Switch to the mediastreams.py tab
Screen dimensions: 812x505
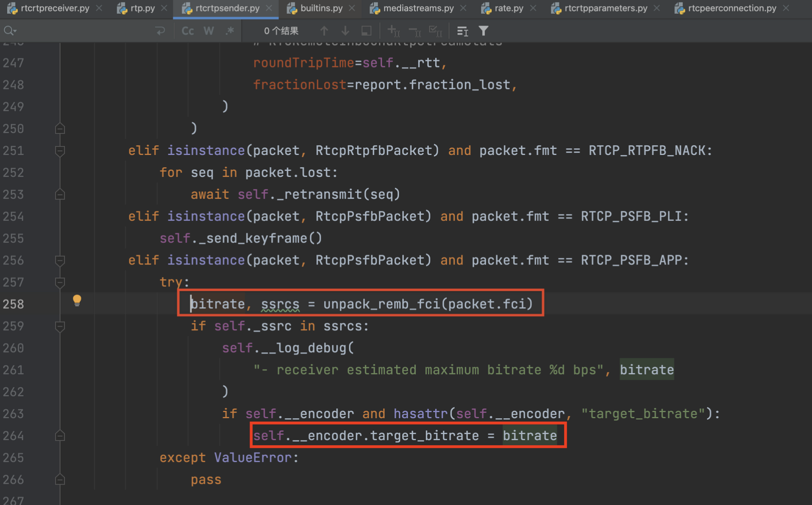418,8
